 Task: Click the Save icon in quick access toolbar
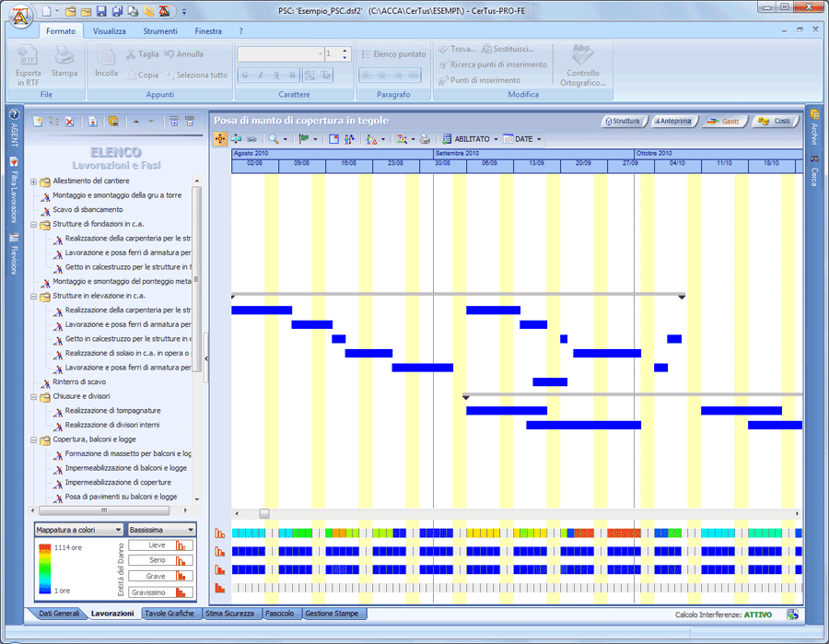coord(100,11)
